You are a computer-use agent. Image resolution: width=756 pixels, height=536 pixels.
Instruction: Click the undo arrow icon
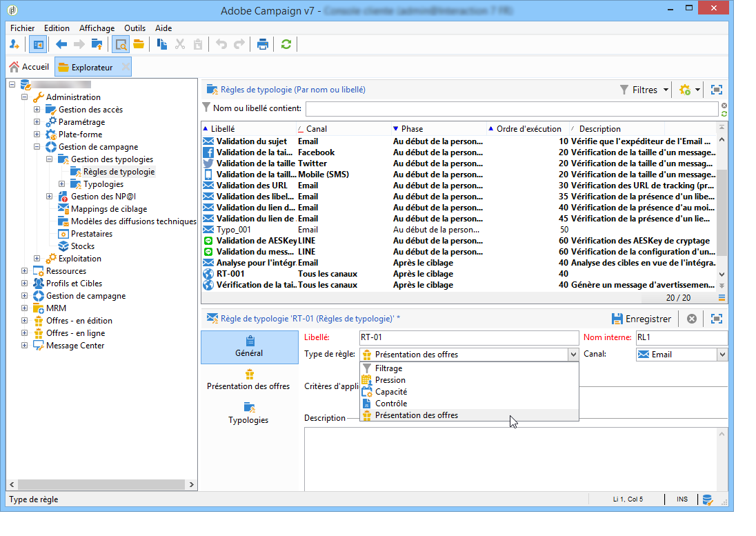pyautogui.click(x=221, y=45)
